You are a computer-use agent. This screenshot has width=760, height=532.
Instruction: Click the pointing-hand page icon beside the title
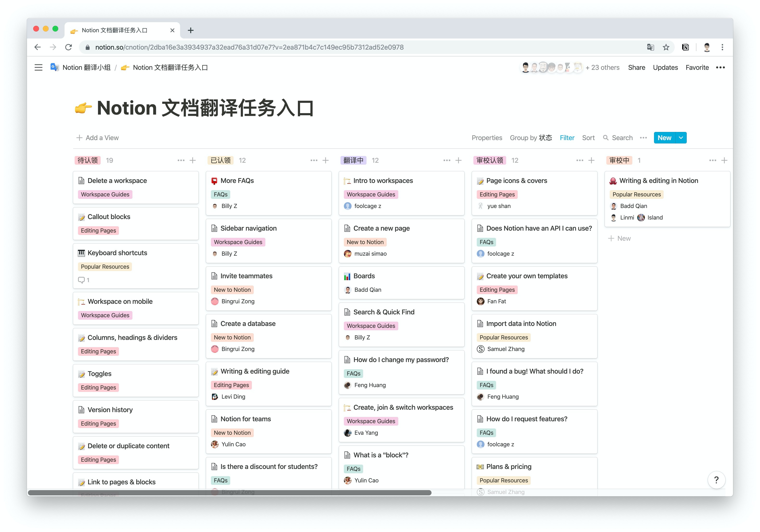[83, 108]
